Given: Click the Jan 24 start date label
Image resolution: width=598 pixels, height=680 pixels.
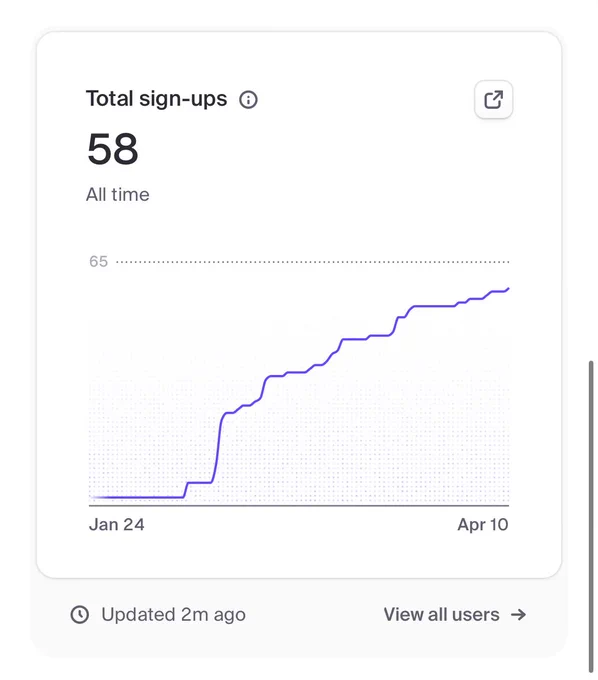Looking at the screenshot, I should tap(117, 525).
